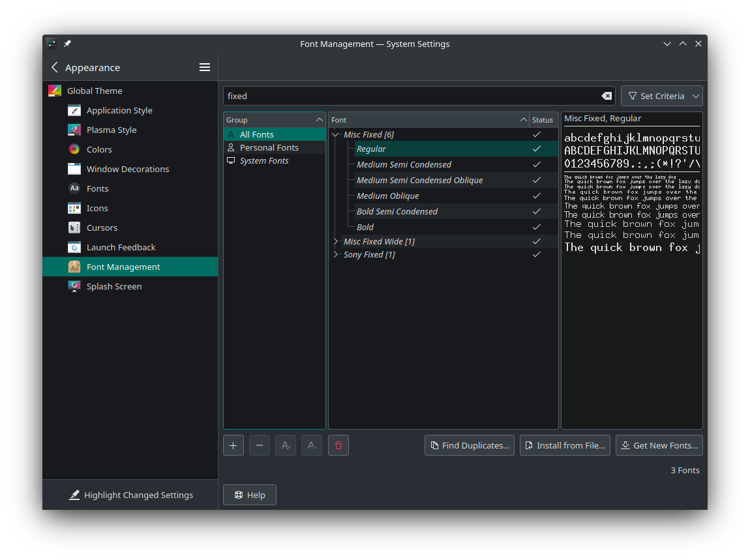Go back using the Appearance back arrow

55,67
